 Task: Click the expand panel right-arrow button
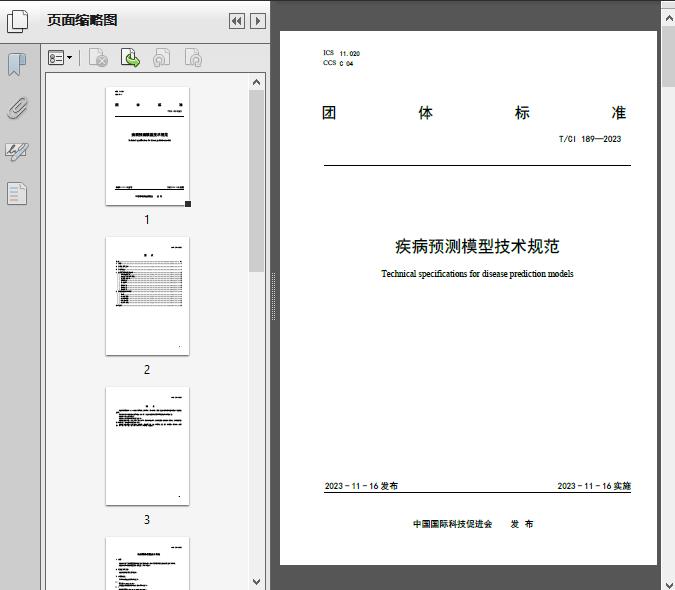[x=258, y=21]
